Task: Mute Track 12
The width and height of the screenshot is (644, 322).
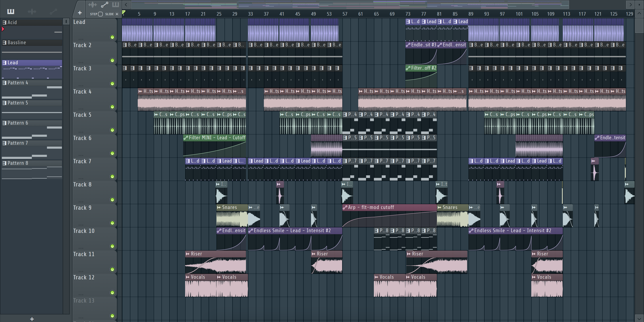Action: pyautogui.click(x=112, y=293)
